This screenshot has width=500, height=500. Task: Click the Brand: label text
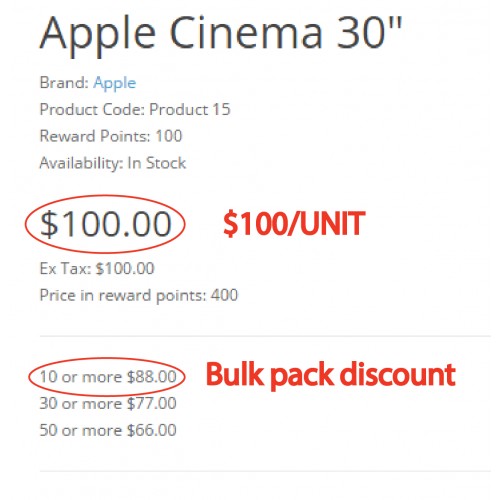point(64,82)
